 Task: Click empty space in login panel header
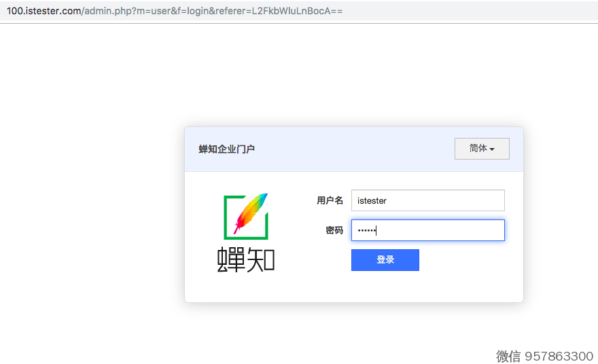coord(353,149)
